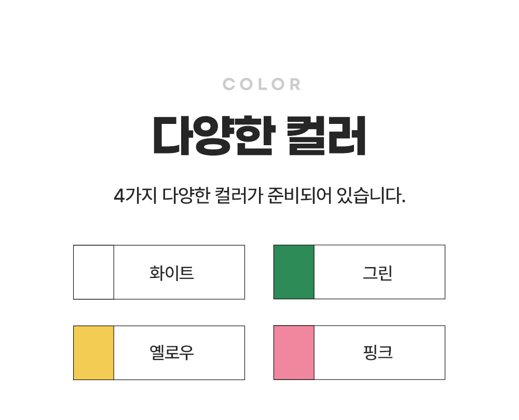
Task: Click the 화이트 option label
Action: point(171,273)
